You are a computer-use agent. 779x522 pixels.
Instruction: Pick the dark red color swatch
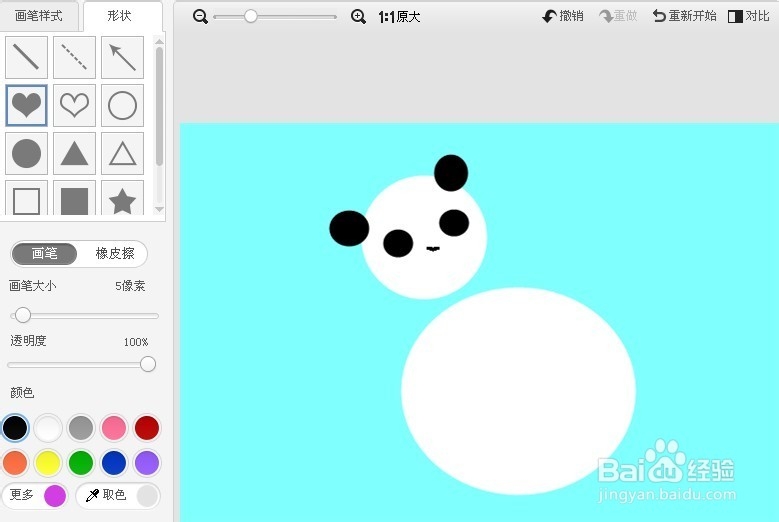(147, 428)
